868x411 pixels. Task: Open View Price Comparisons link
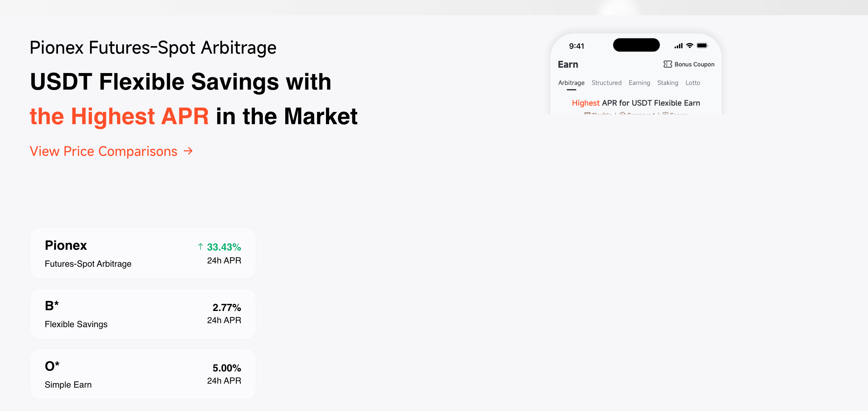111,151
